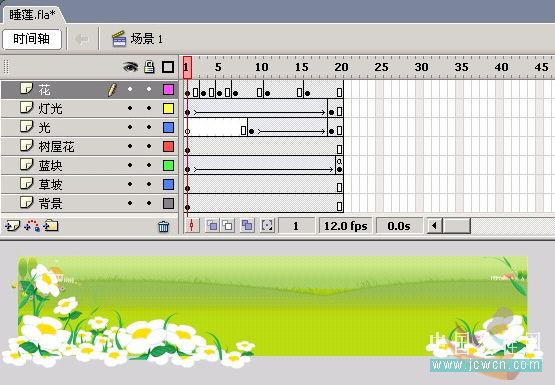Select the 光 layer
The height and width of the screenshot is (385, 555).
click(x=89, y=127)
